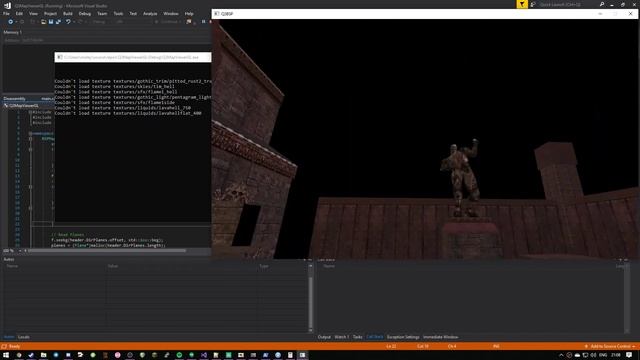Screen dimensions: 640x360
Task: Switch to the Autos tab
Action: [9, 337]
